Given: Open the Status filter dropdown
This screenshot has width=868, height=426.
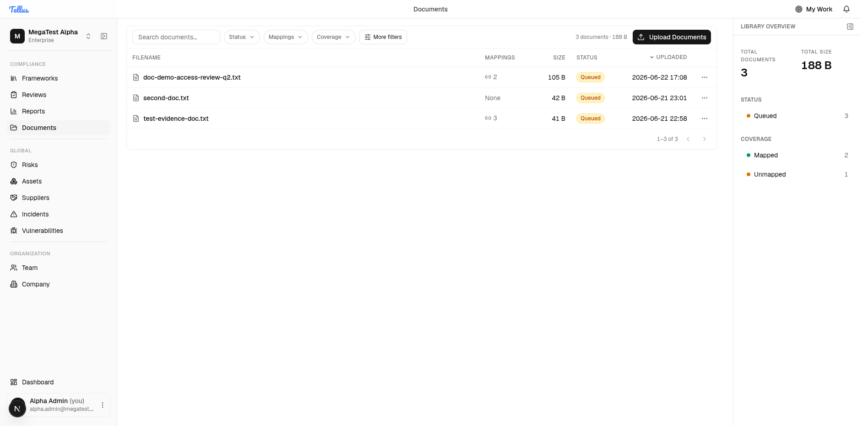Looking at the screenshot, I should click(242, 37).
